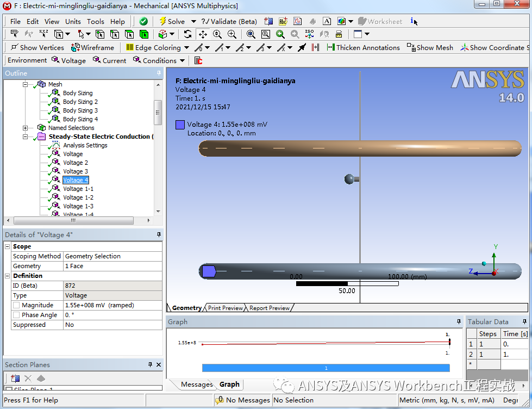The width and height of the screenshot is (532, 409).
Task: Click the Voltage button in Environment toolbar
Action: (69, 60)
